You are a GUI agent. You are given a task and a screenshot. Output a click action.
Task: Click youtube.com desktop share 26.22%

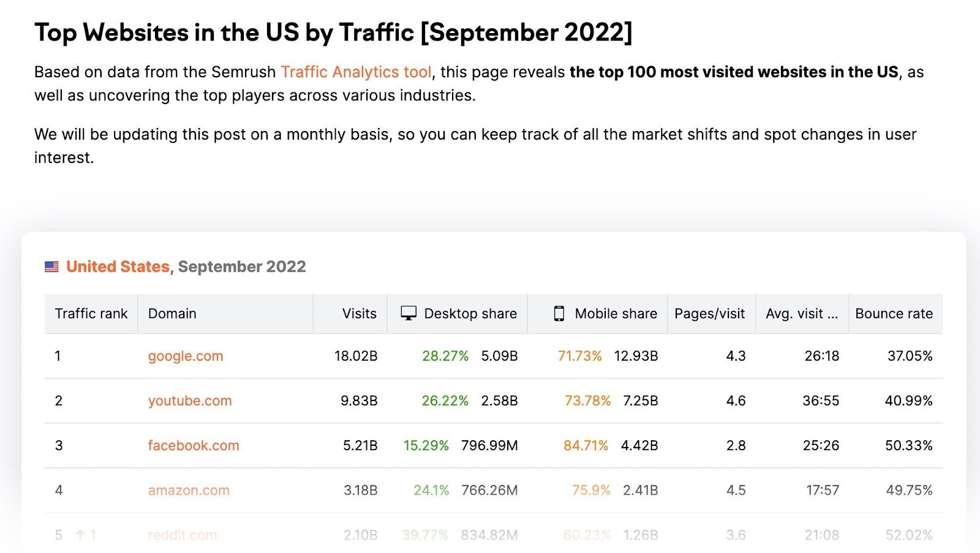(445, 401)
